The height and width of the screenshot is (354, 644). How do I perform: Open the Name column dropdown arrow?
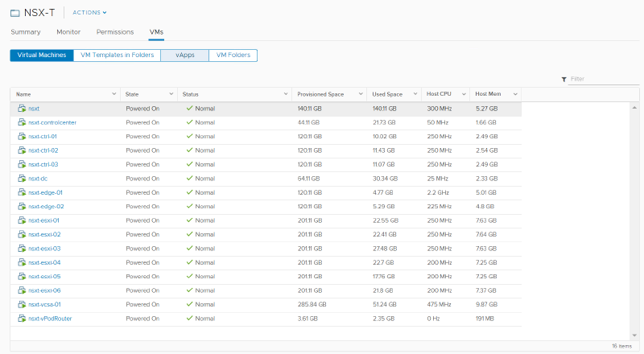tap(114, 94)
